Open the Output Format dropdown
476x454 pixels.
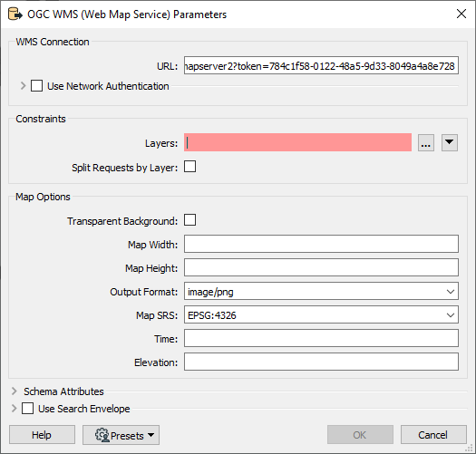321,291
